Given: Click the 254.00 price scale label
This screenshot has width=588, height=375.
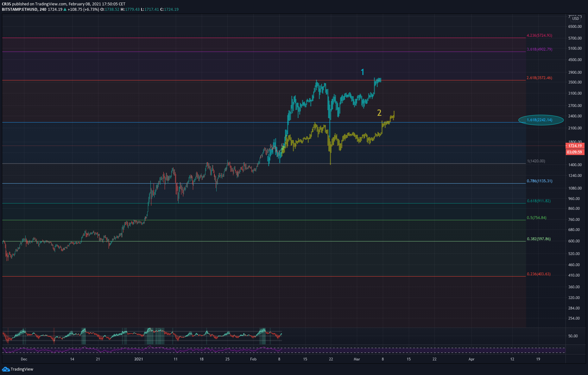Looking at the screenshot, I should 574,318.
